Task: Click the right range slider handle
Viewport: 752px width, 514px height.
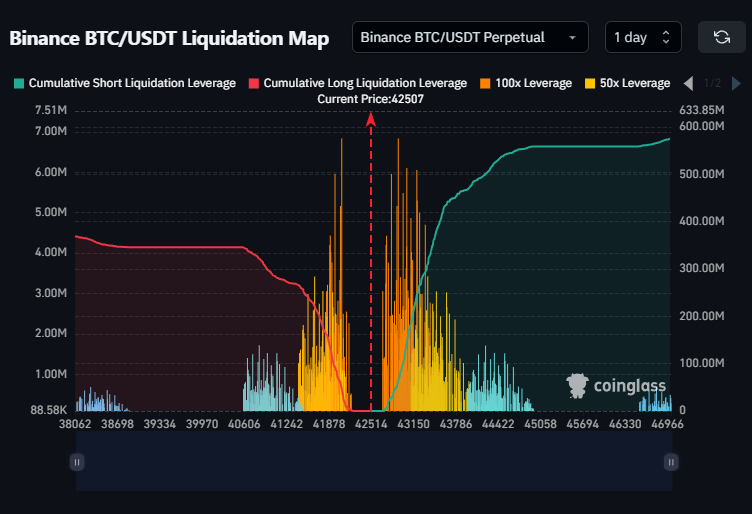Action: pyautogui.click(x=671, y=462)
